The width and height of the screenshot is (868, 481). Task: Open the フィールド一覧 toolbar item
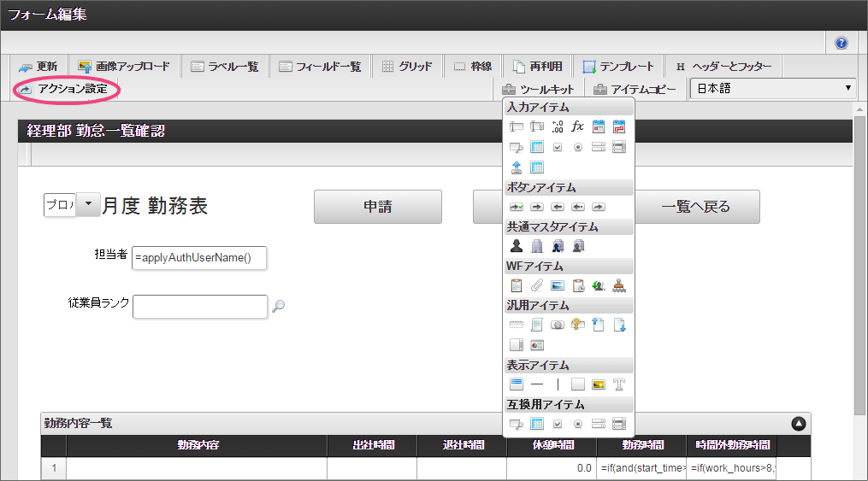click(x=320, y=67)
